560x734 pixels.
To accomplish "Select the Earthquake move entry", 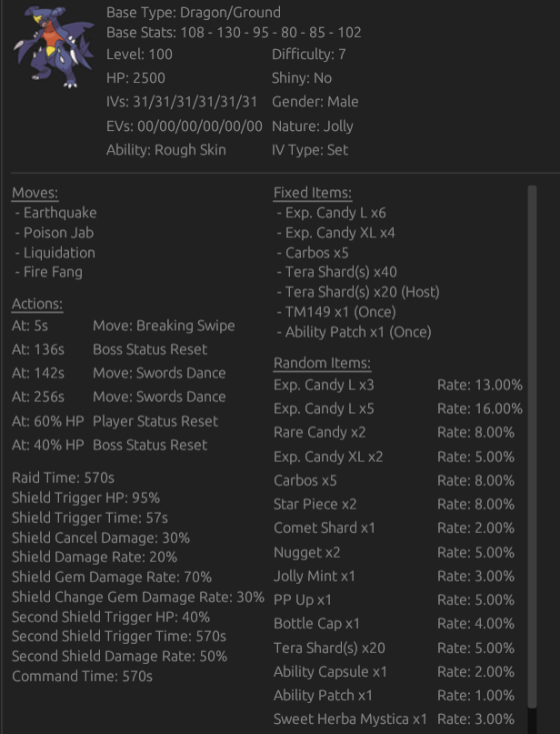I will [55, 213].
